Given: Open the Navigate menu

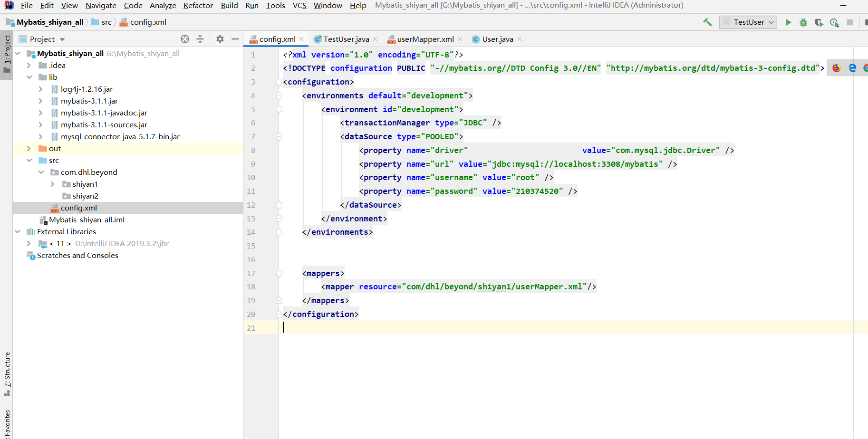Looking at the screenshot, I should tap(101, 5).
